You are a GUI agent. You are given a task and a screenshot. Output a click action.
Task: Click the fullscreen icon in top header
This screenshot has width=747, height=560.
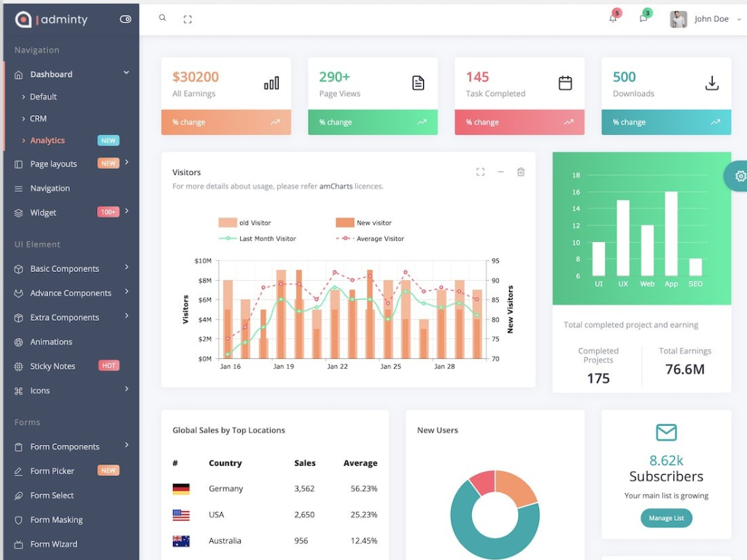pos(187,20)
